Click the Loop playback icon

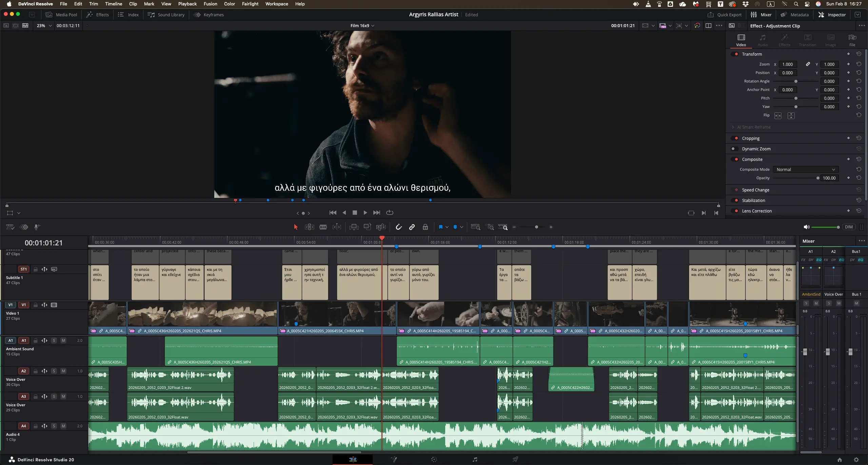click(x=390, y=212)
